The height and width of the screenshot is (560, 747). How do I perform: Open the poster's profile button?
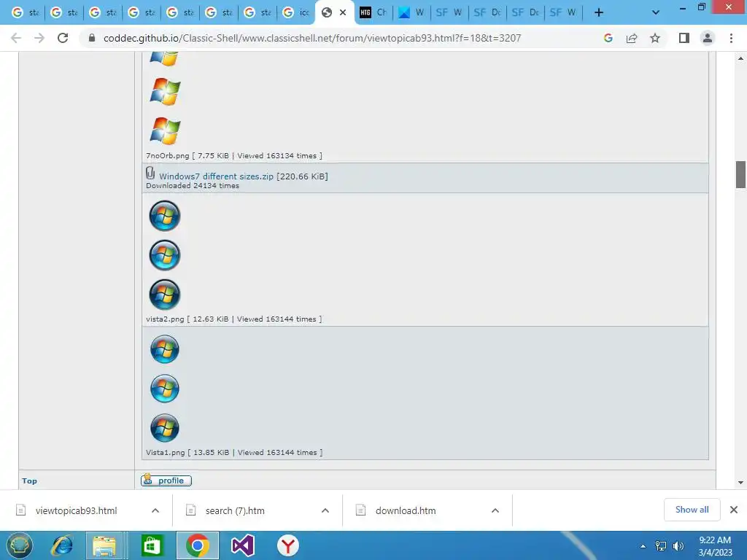pos(166,481)
